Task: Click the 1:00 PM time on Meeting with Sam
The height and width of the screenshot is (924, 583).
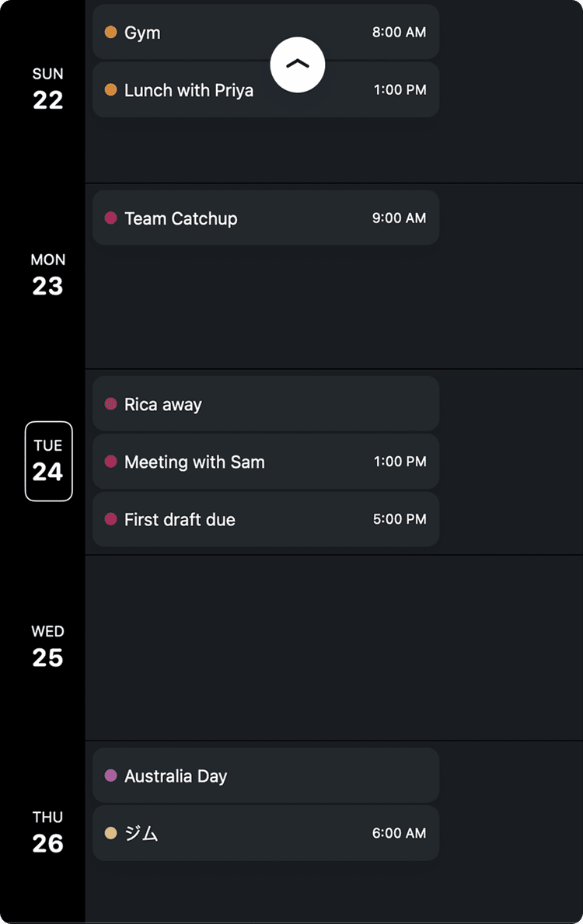Action: tap(400, 462)
